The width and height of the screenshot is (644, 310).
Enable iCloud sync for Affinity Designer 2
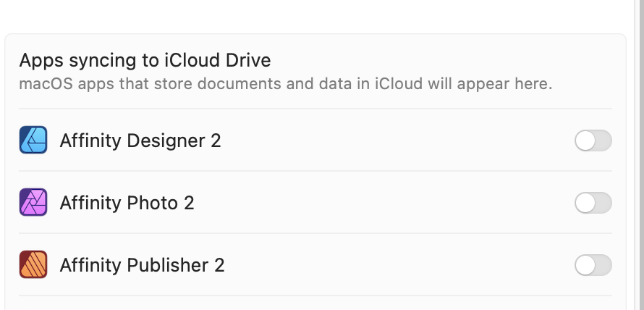pos(593,141)
